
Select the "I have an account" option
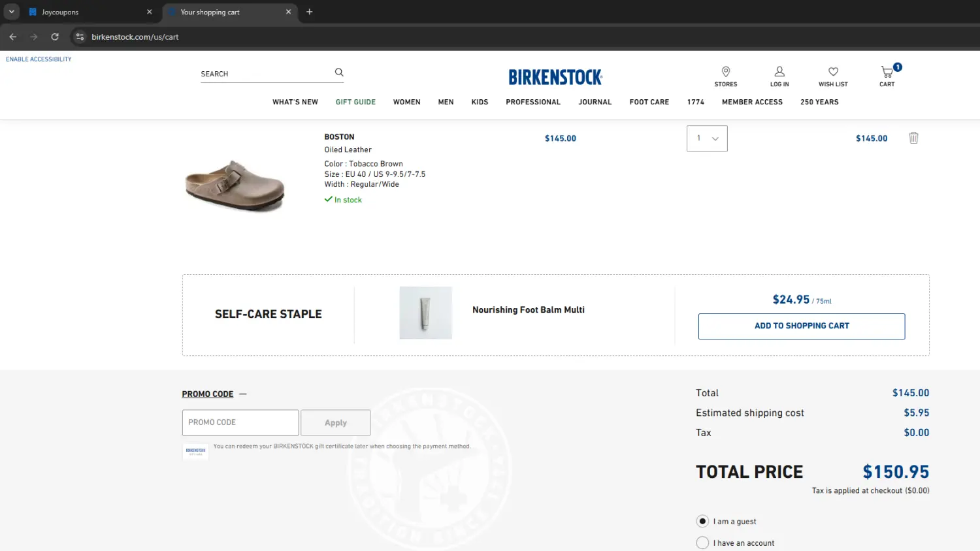702,543
